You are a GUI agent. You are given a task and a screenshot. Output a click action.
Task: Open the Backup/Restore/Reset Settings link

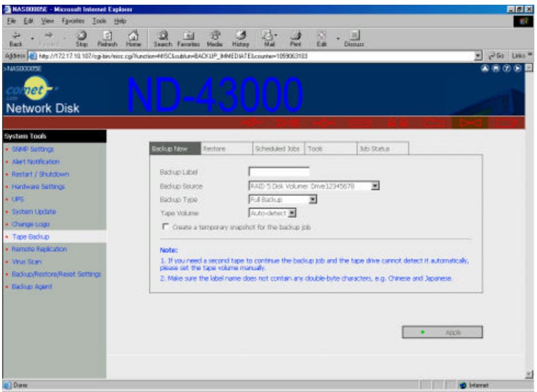pyautogui.click(x=56, y=274)
